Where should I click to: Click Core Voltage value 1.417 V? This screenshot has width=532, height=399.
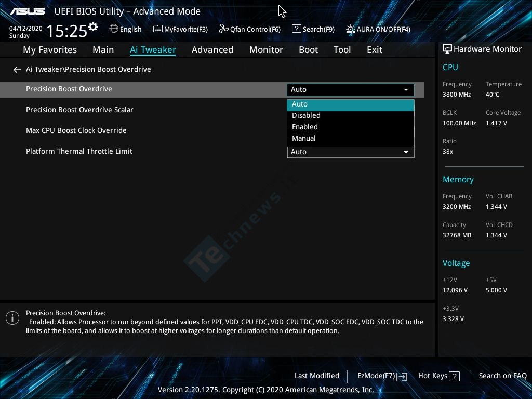[x=496, y=123]
